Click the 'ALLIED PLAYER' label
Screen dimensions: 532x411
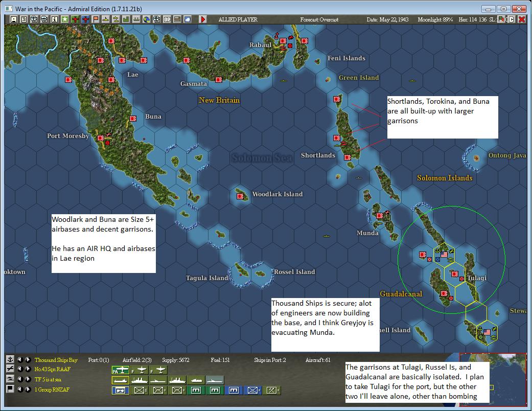pos(238,20)
